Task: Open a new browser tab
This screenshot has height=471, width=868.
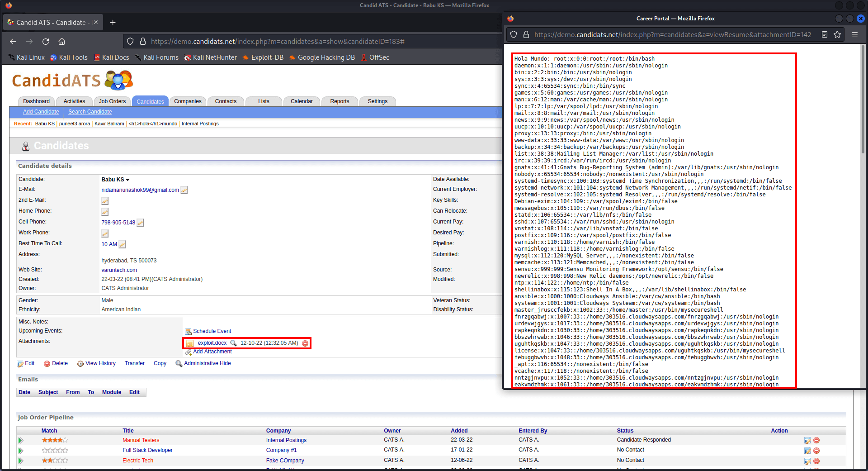Action: 113,23
